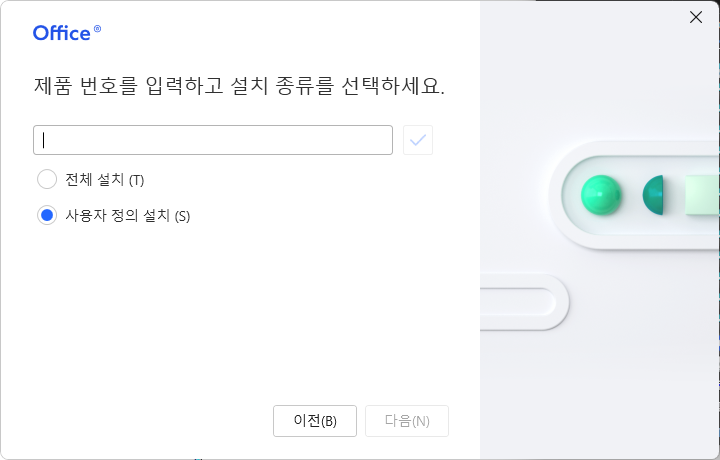Go back with the 이전(B) button

[x=315, y=421]
